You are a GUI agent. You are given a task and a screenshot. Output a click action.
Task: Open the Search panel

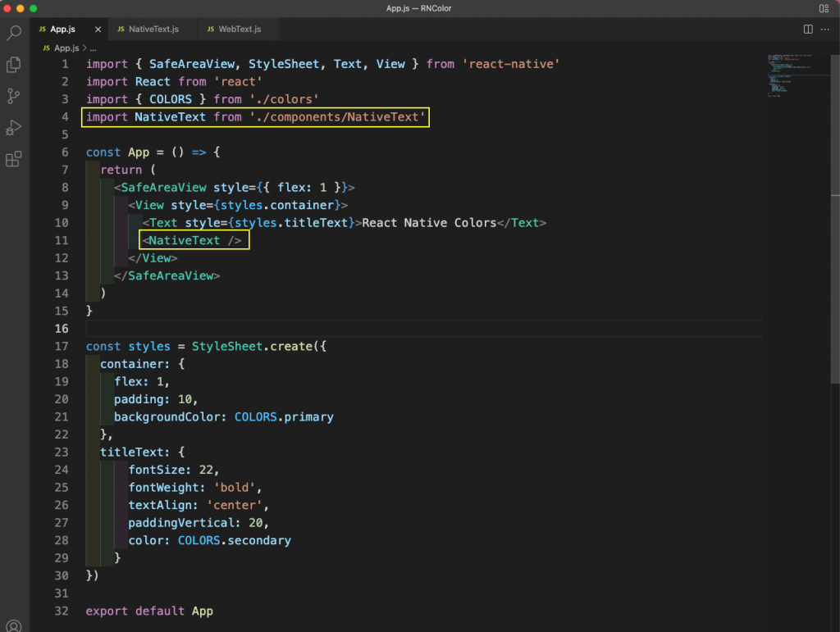click(13, 33)
